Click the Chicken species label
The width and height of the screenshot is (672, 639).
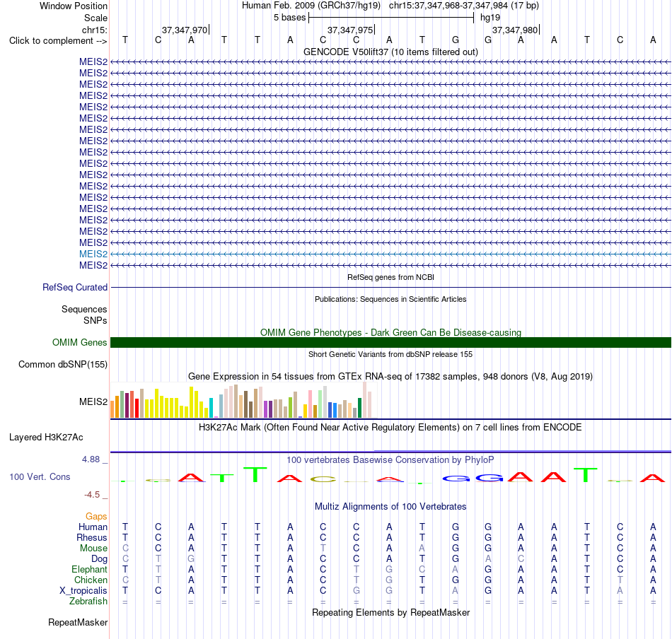point(91,580)
